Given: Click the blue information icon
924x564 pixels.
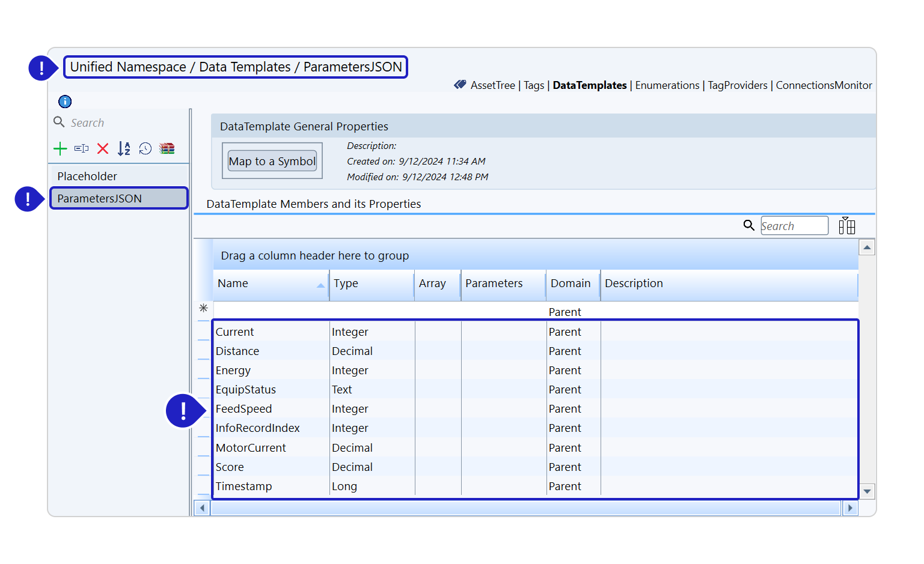Looking at the screenshot, I should (x=65, y=102).
